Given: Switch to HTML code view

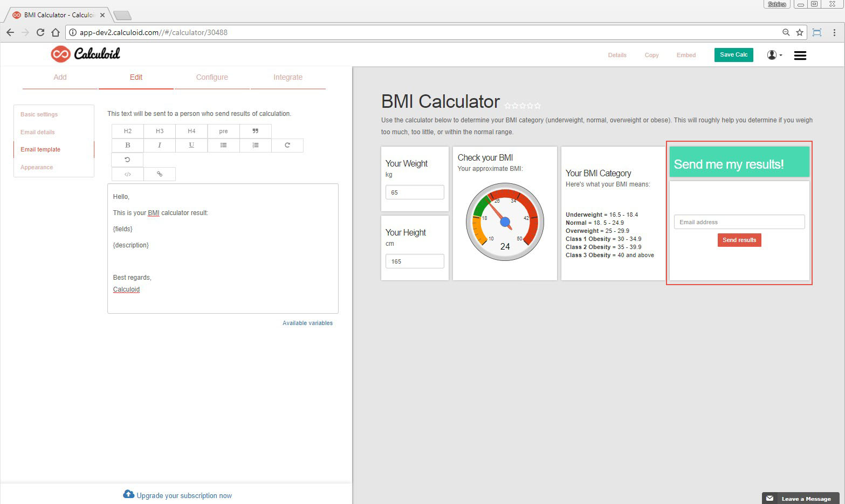Looking at the screenshot, I should [128, 174].
